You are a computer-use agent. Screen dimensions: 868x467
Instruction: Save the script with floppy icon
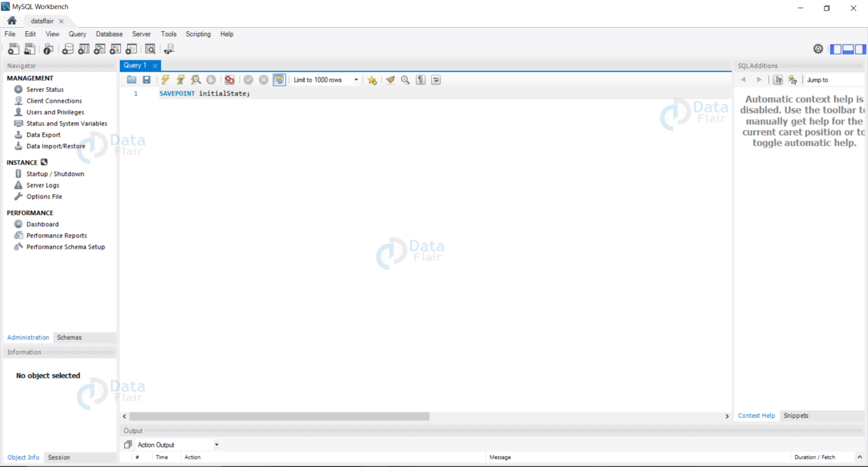[146, 80]
